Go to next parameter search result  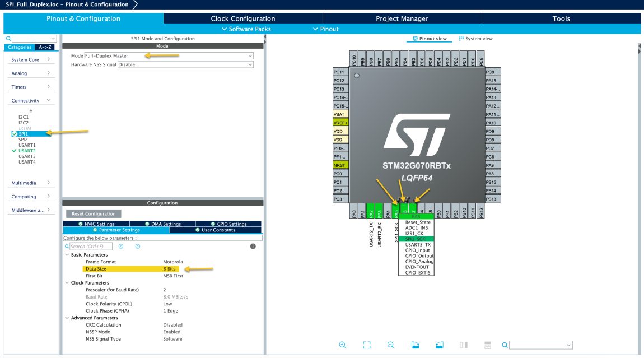(137, 246)
